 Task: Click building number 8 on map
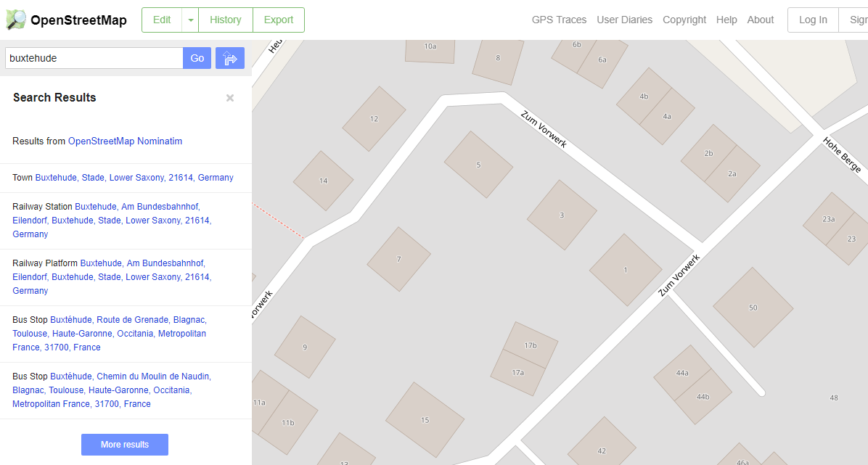[498, 57]
